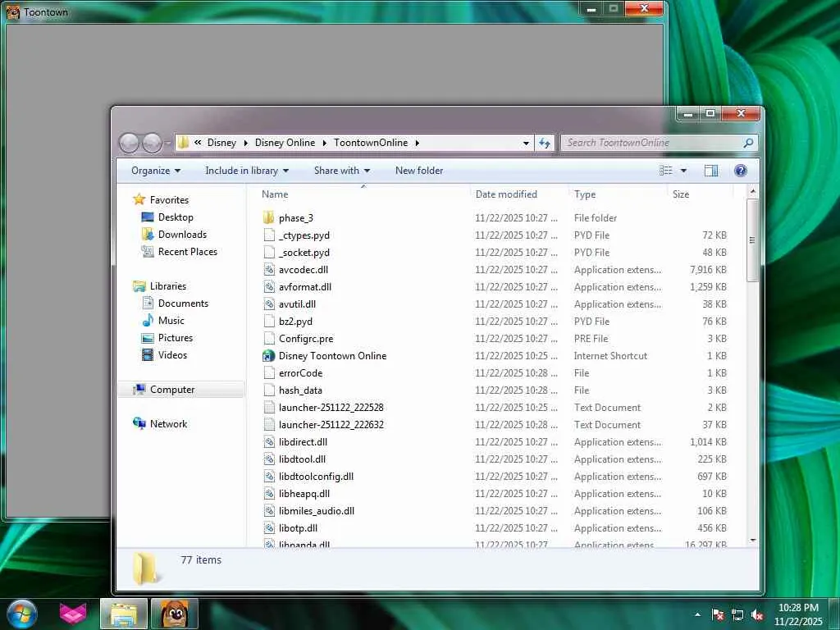Open the Desktop icon in navigation pane
Viewport: 840px width, 630px height.
tap(148, 217)
